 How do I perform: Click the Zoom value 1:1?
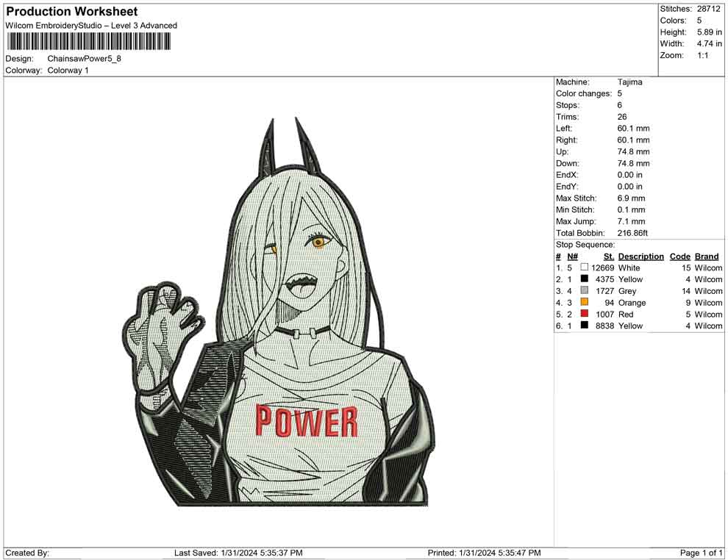tap(702, 55)
